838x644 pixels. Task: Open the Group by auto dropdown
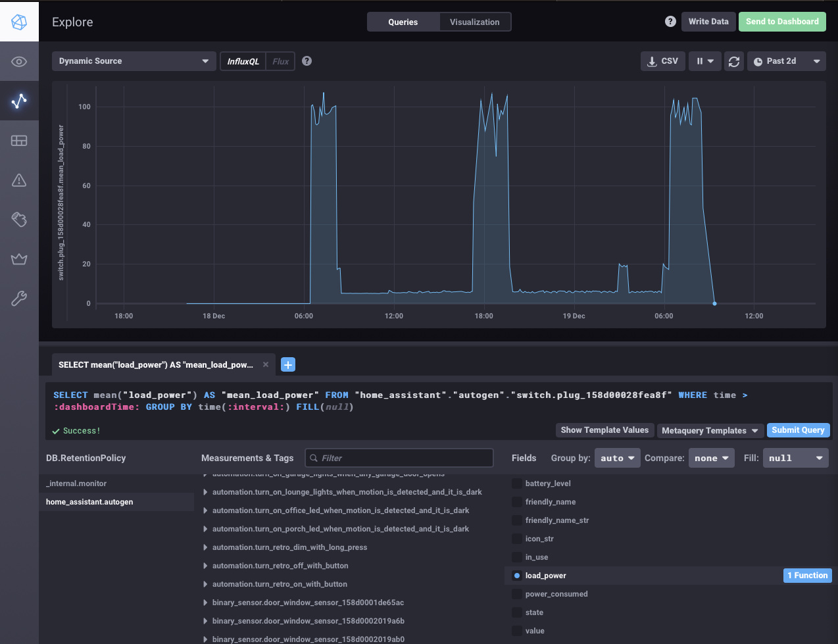click(x=617, y=458)
